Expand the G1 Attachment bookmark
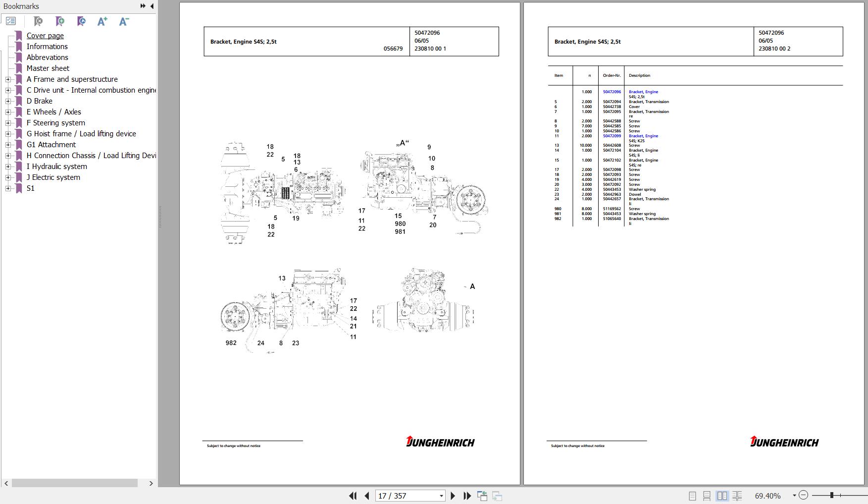Viewport: 868px width, 504px height. 8,145
